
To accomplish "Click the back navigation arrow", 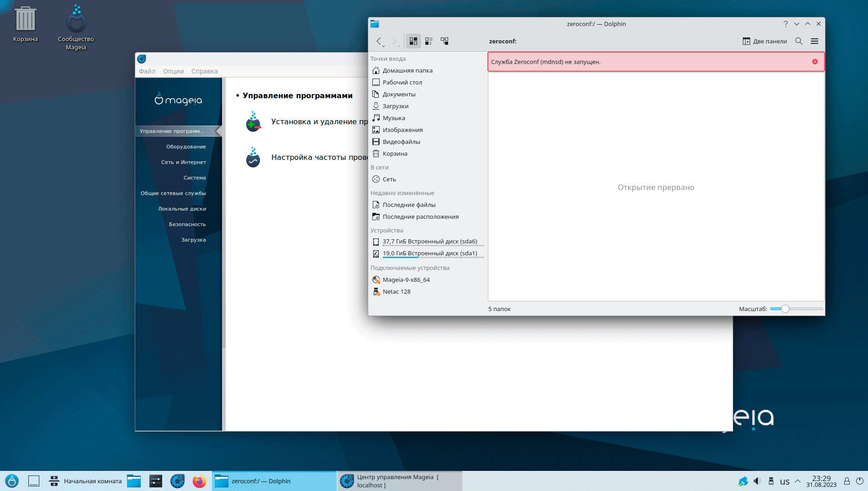I will click(379, 41).
